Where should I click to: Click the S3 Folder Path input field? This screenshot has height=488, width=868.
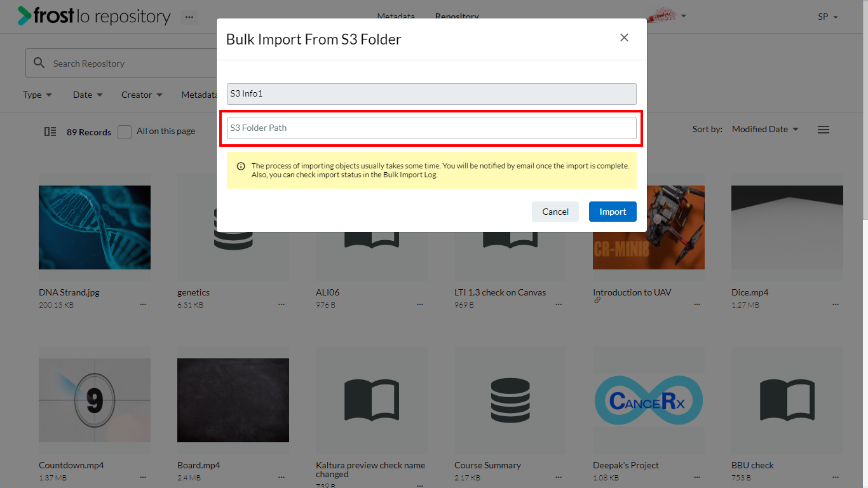click(431, 128)
